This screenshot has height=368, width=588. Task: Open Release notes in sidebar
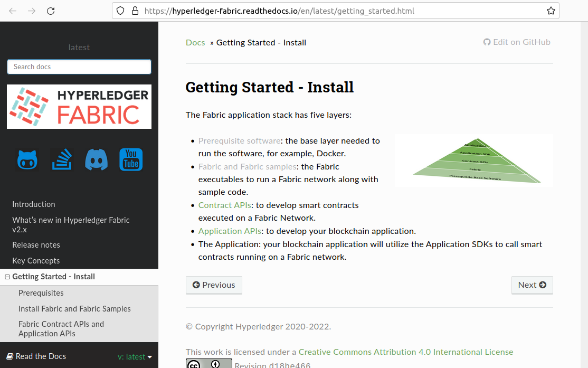(x=36, y=245)
